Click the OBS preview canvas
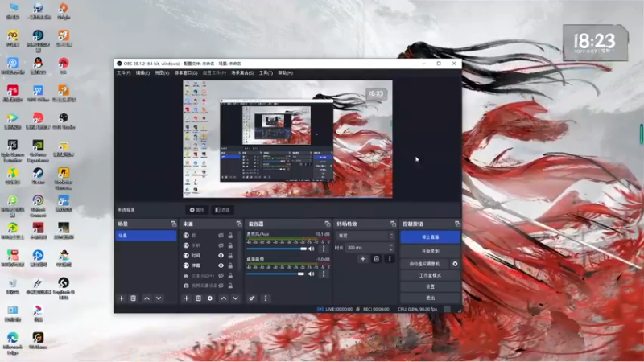Image resolution: width=644 pixels, height=362 pixels. (287, 138)
